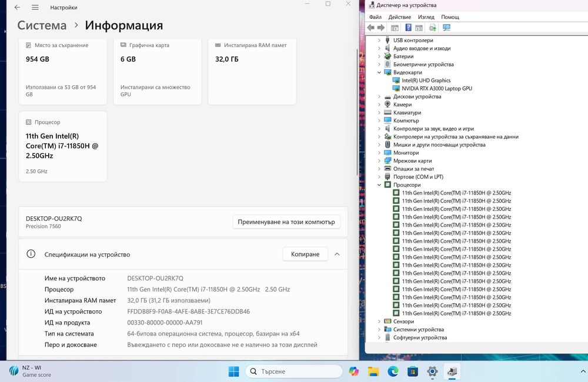Expand the Портове (COM и LPT) node

(x=379, y=176)
